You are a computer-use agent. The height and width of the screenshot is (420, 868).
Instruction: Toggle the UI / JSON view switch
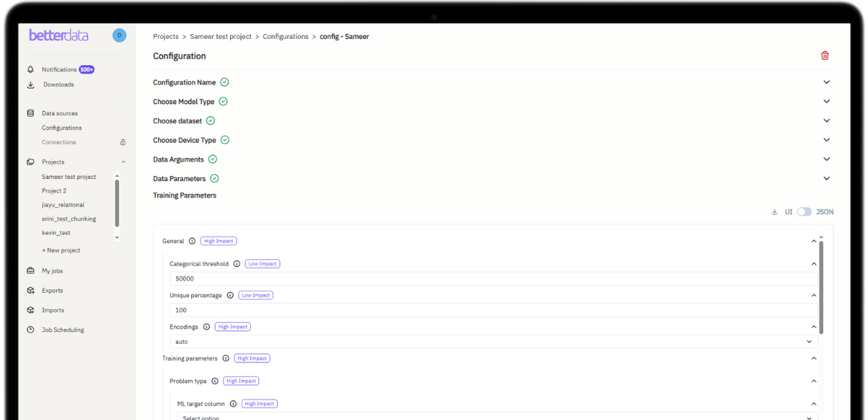804,212
